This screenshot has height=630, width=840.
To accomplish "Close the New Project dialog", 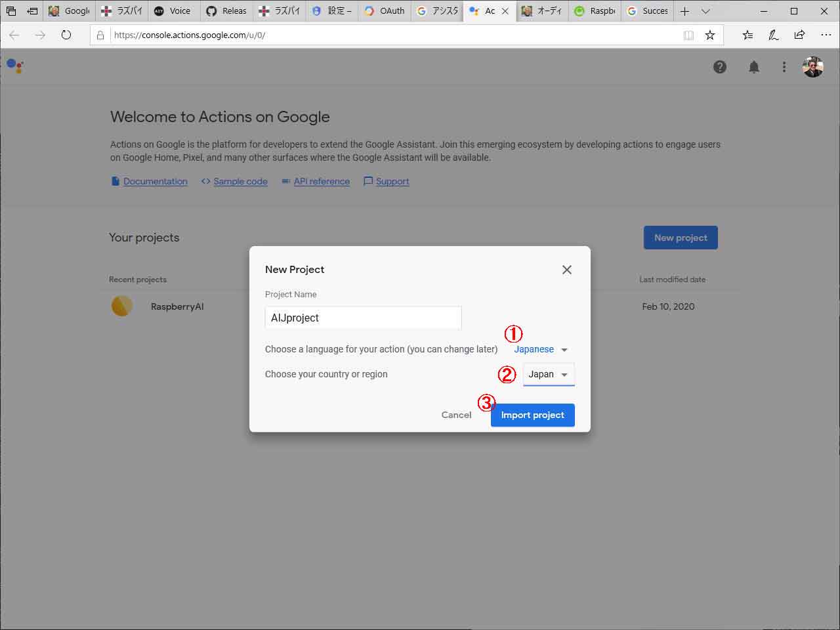I will (567, 270).
